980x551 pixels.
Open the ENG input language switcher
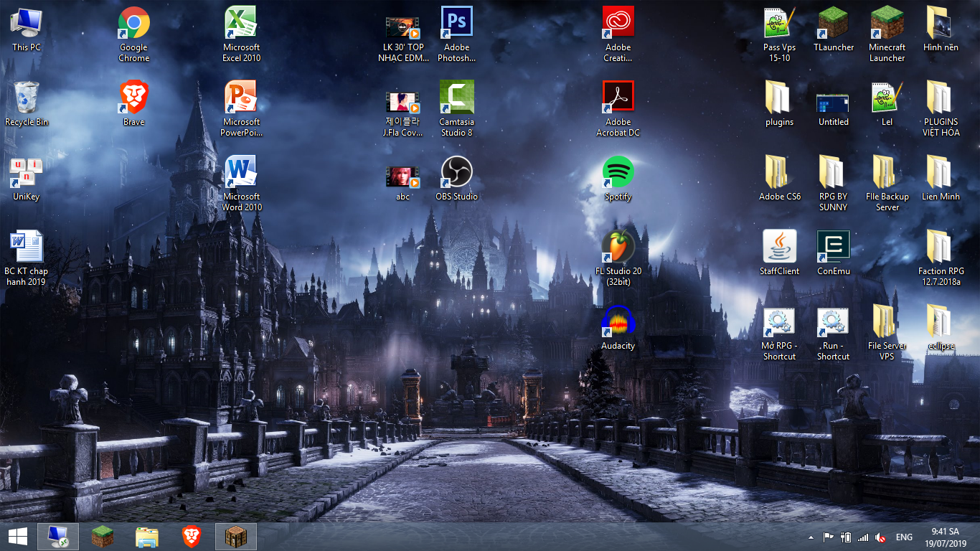(x=904, y=537)
